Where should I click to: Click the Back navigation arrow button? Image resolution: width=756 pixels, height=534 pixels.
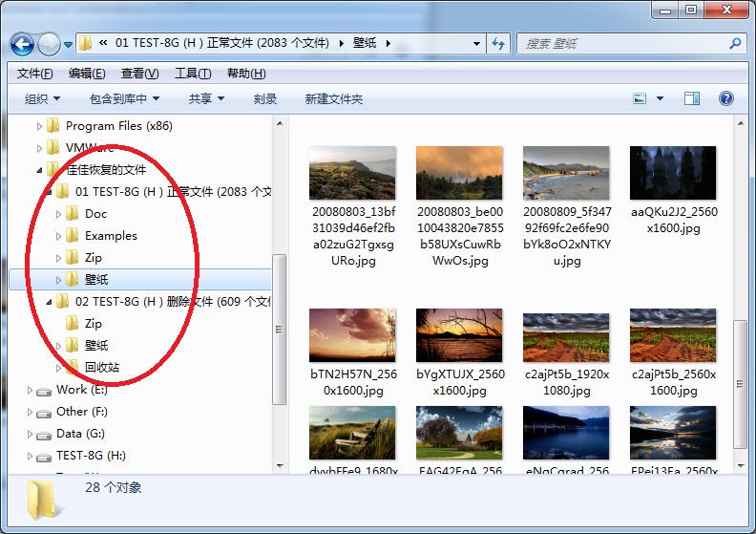[23, 44]
